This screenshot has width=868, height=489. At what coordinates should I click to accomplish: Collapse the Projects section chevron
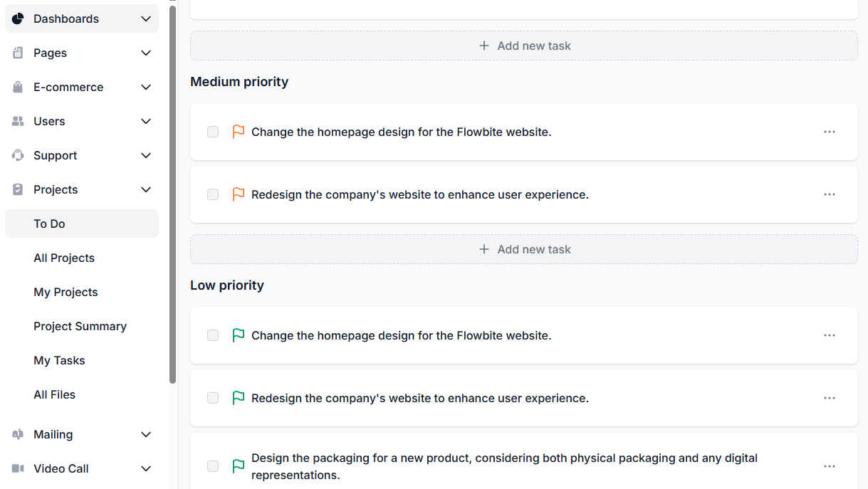pos(146,189)
